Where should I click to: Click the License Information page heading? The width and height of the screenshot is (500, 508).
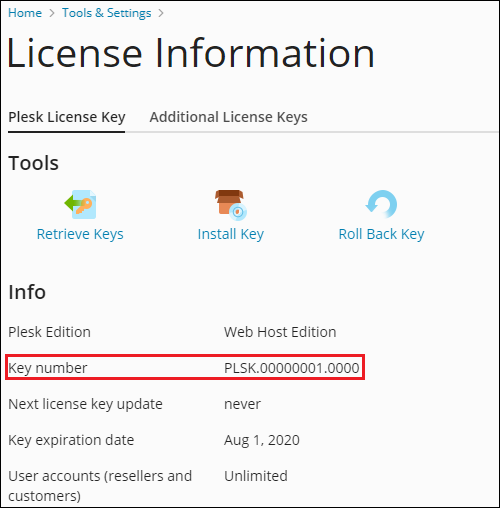point(191,53)
